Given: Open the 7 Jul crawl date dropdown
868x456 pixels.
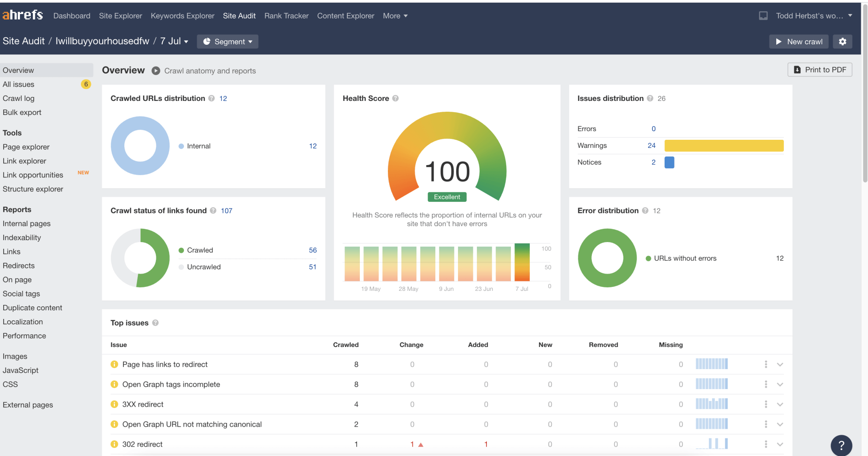Looking at the screenshot, I should tap(174, 41).
